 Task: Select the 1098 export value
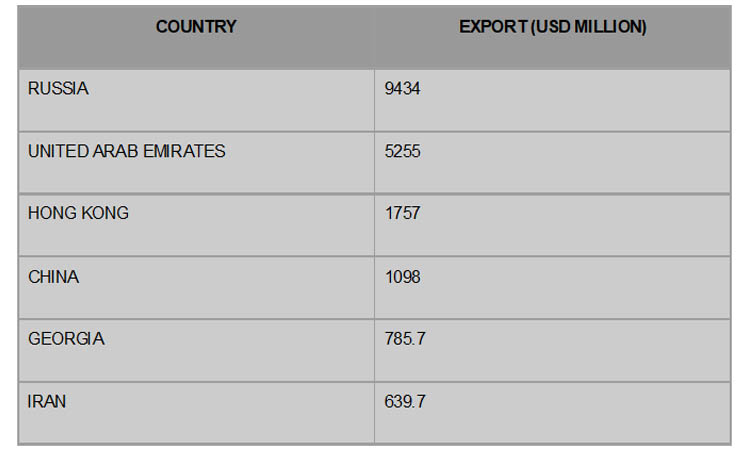click(402, 277)
